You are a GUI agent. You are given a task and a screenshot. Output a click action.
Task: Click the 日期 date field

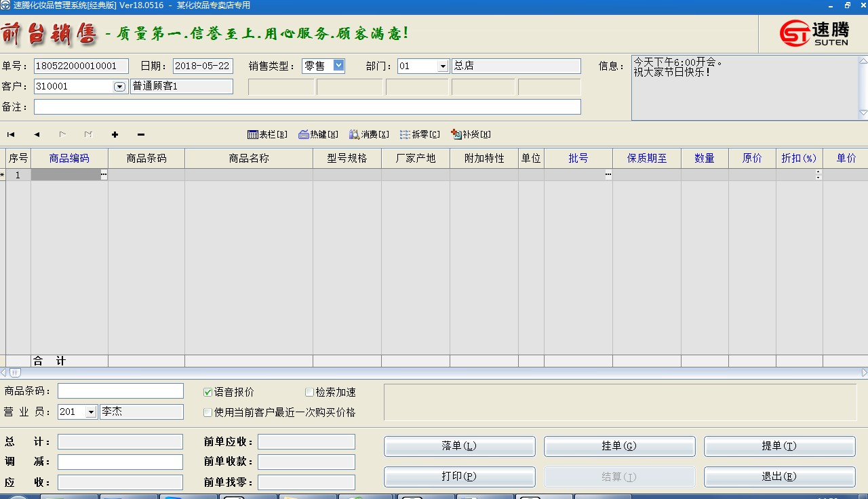tap(203, 66)
